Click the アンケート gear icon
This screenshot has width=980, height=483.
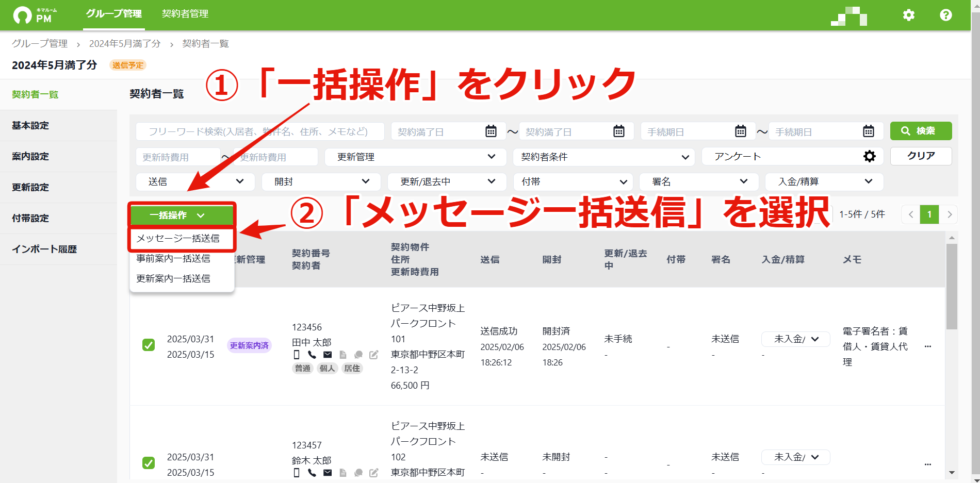pyautogui.click(x=870, y=156)
